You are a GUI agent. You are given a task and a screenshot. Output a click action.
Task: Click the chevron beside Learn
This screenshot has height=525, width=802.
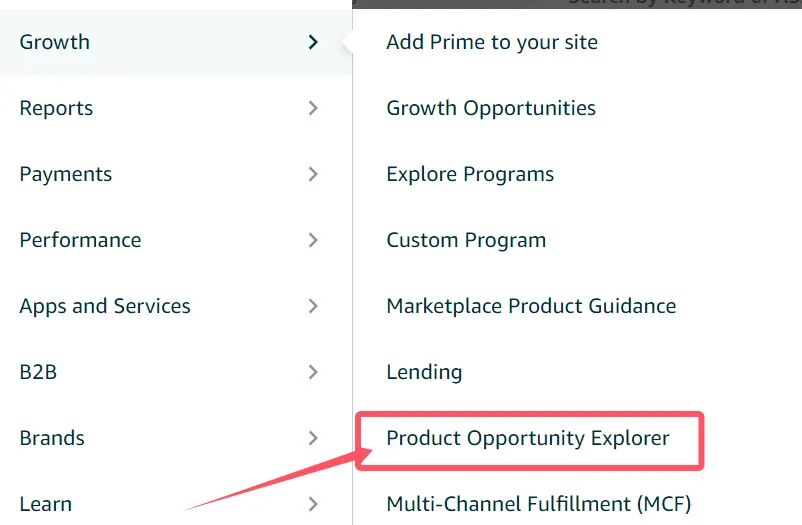tap(313, 504)
